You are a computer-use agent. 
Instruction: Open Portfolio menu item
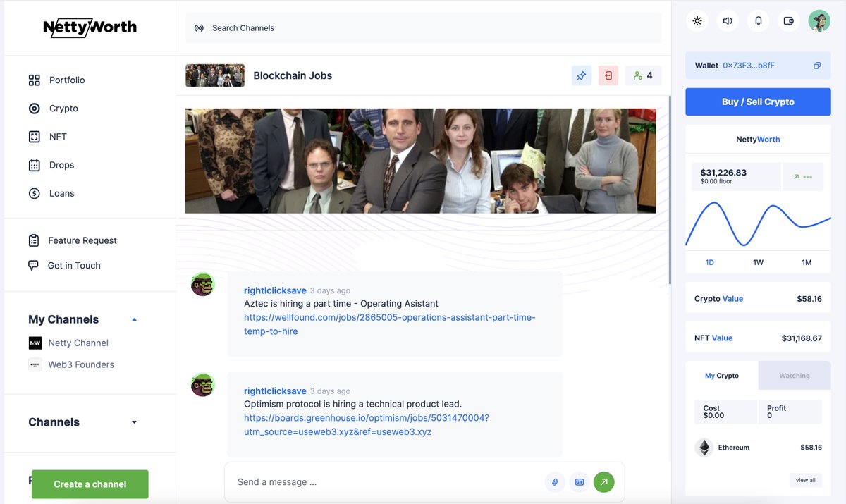click(67, 80)
